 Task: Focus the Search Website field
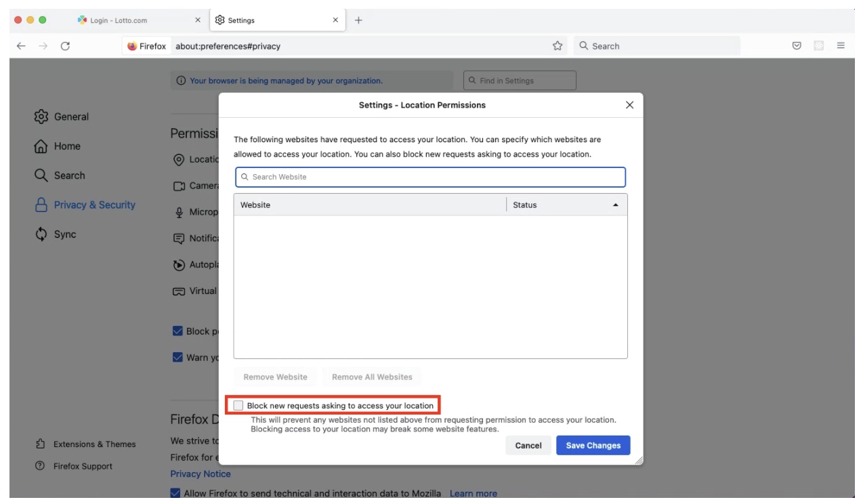pos(430,177)
